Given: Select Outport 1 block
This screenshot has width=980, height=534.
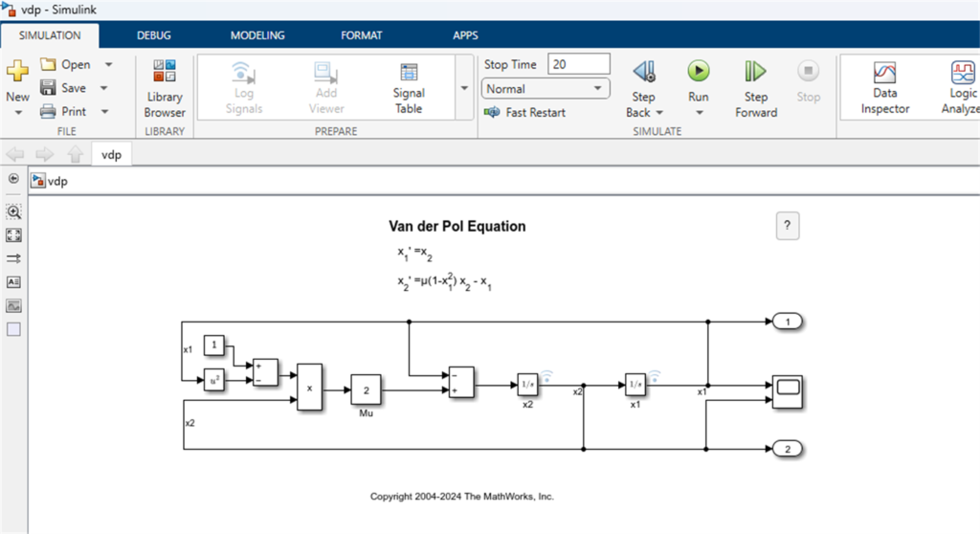Looking at the screenshot, I should tap(788, 322).
